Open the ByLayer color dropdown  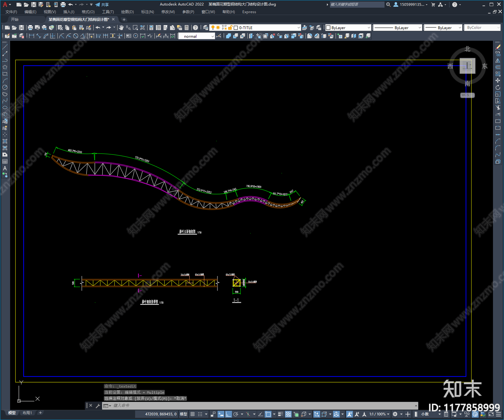[x=348, y=28]
